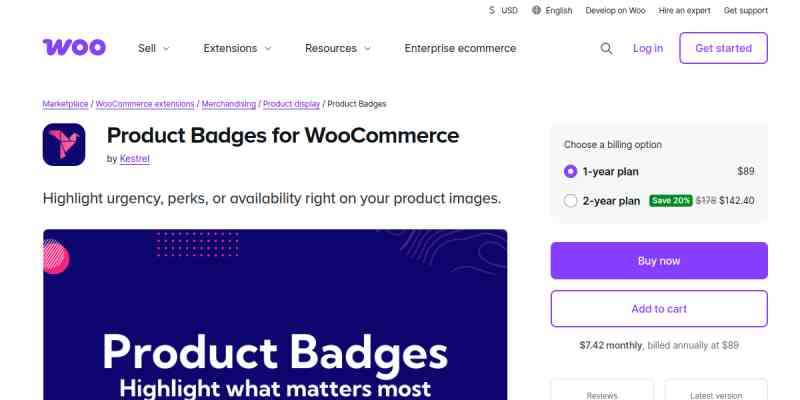Open the Log in link
This screenshot has height=400, width=800.
[648, 48]
